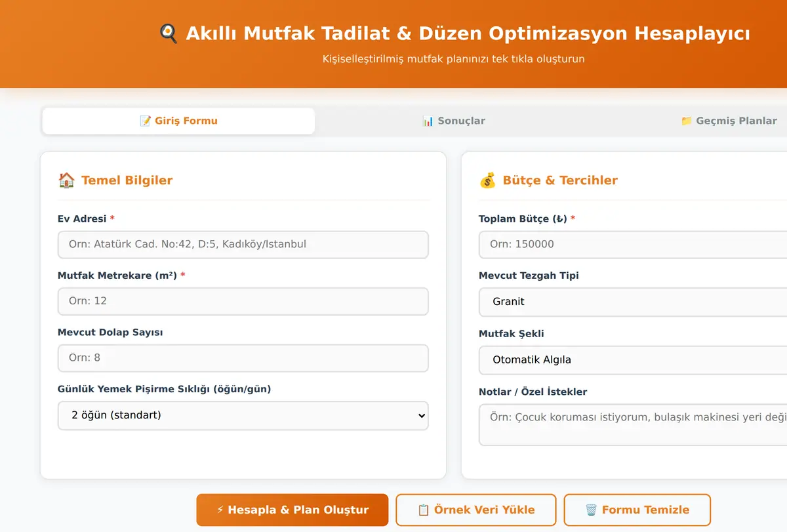Focus the Mutfak Metrekare input field

coord(243,301)
